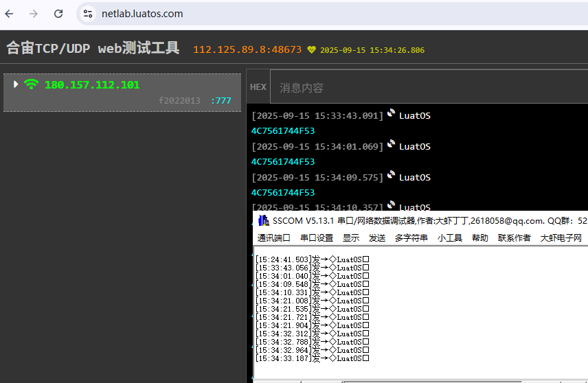
Task: Go back using the browser back arrow
Action: [10, 14]
